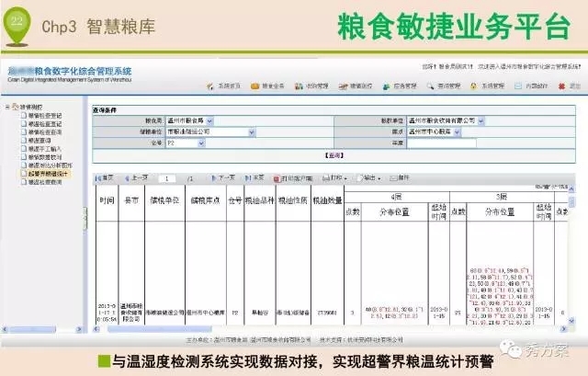The image size is (588, 376).
Task: Click left arrow of table horizontal scrollbar
Action: click(x=96, y=329)
